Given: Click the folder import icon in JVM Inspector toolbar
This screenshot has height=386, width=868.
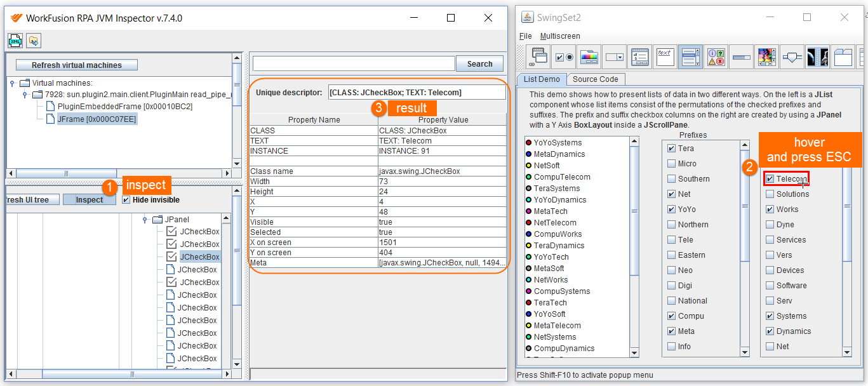Looking at the screenshot, I should coord(34,41).
